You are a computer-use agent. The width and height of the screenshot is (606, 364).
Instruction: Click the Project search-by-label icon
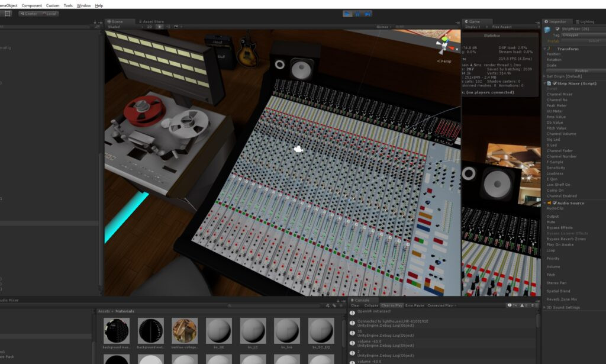point(334,305)
